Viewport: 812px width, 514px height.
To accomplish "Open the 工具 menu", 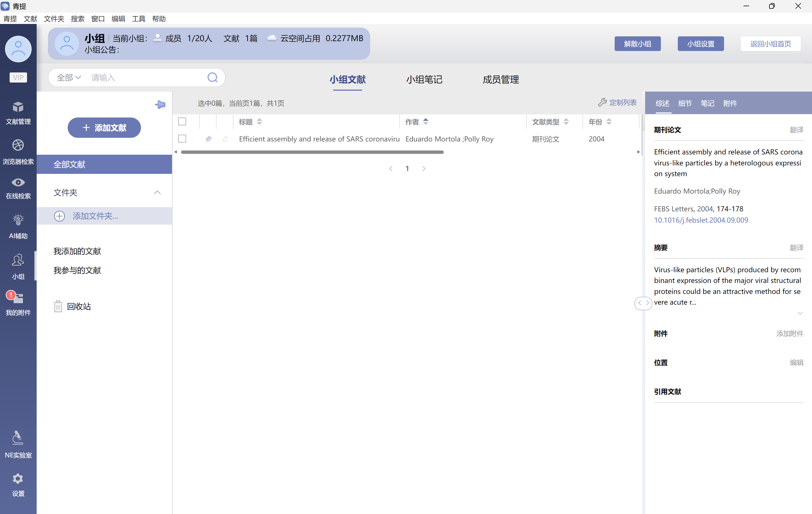I will [x=139, y=19].
